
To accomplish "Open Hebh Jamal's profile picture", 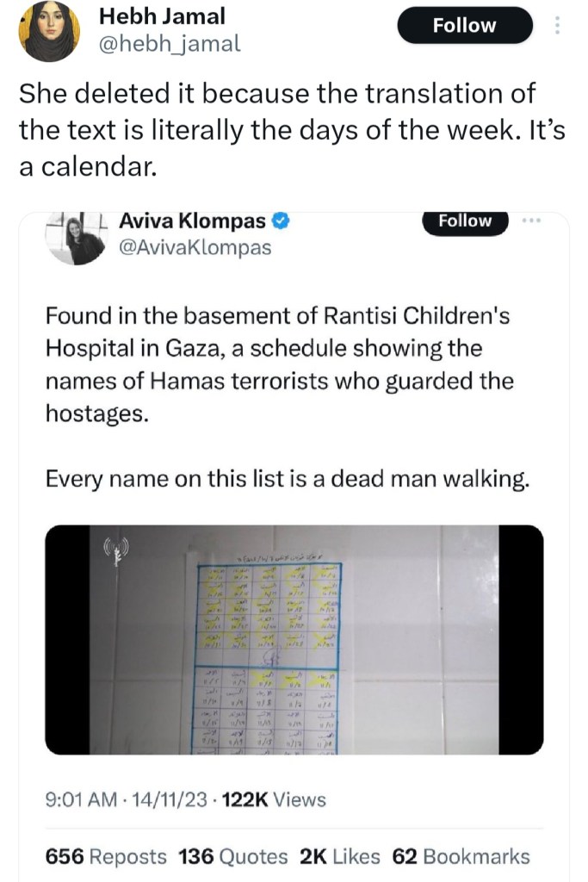I will click(x=49, y=31).
